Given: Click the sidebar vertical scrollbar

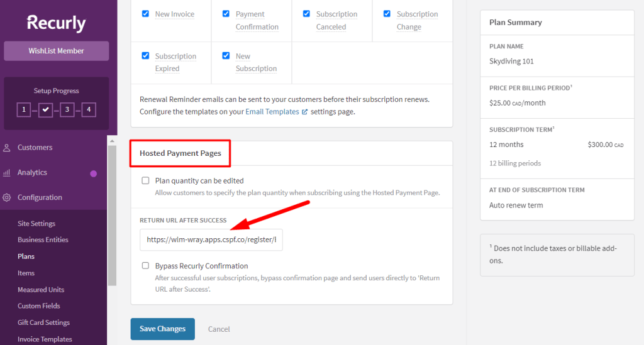Looking at the screenshot, I should (112, 214).
